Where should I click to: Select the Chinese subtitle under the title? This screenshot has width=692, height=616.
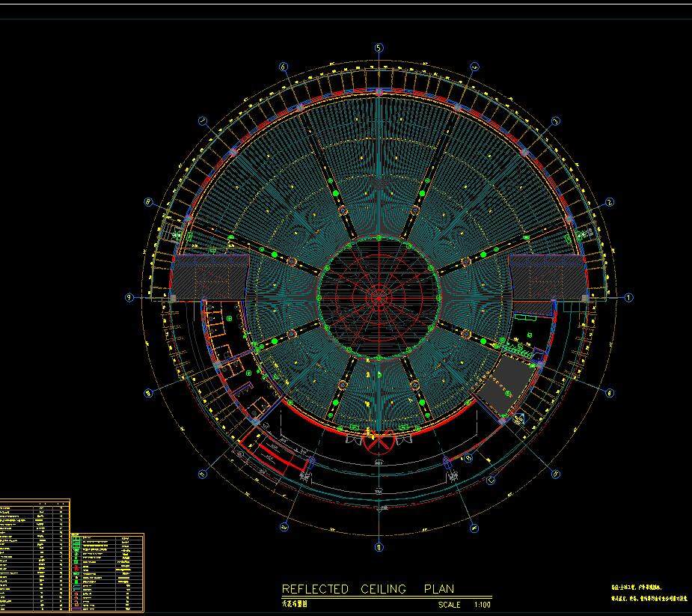click(x=297, y=603)
